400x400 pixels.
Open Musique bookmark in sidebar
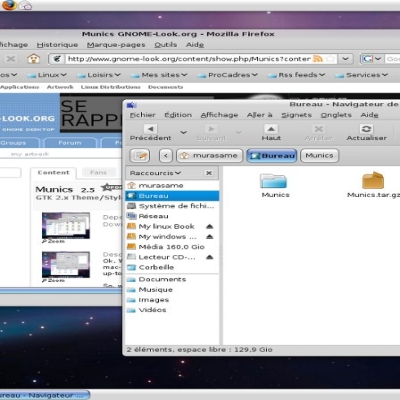pyautogui.click(x=172, y=290)
